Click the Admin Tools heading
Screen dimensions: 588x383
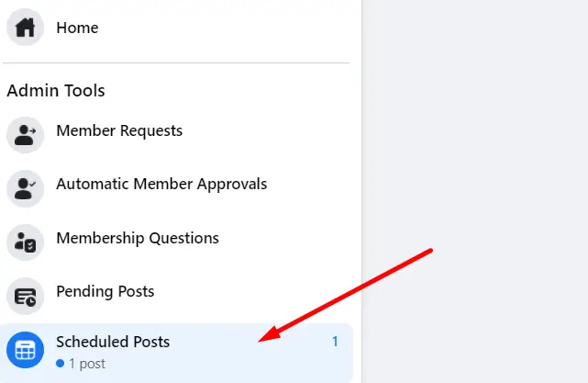click(x=56, y=91)
